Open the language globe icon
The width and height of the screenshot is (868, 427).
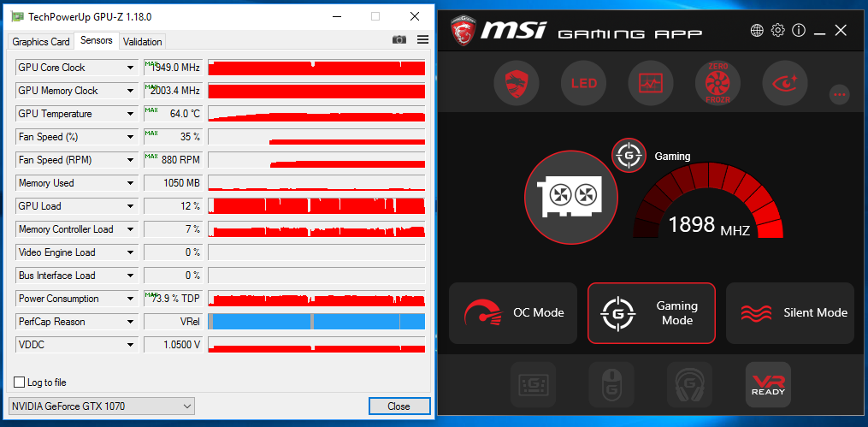click(757, 31)
